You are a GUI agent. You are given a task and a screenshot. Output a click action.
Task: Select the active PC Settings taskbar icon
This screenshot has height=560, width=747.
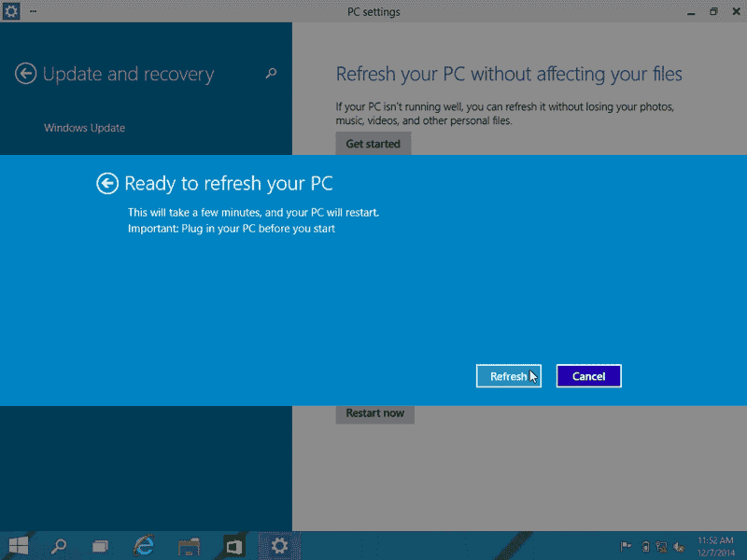point(279,545)
